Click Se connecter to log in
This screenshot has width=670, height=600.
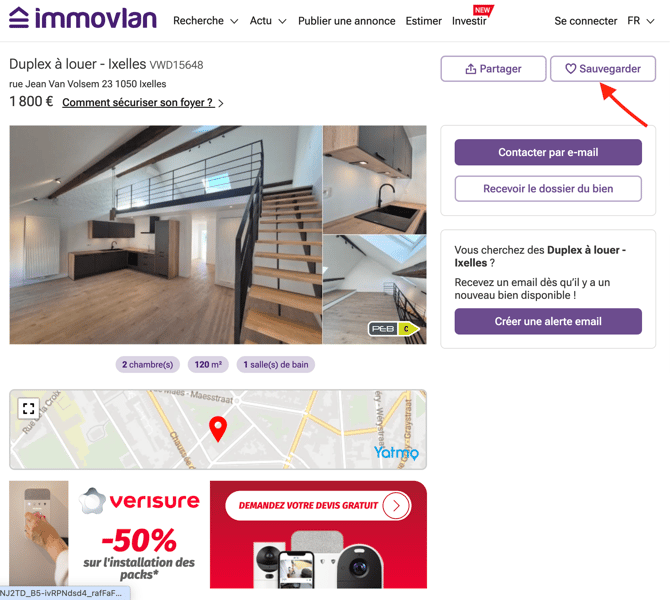point(585,21)
